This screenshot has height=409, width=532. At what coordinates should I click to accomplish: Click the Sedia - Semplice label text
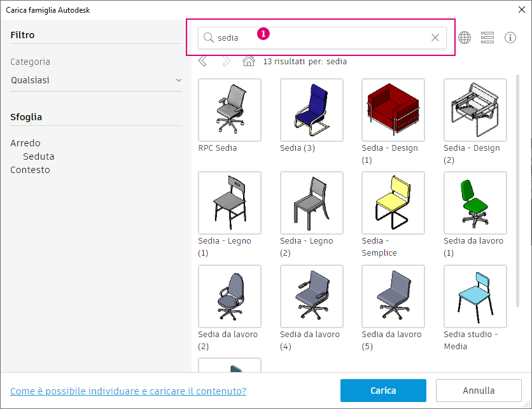point(379,247)
